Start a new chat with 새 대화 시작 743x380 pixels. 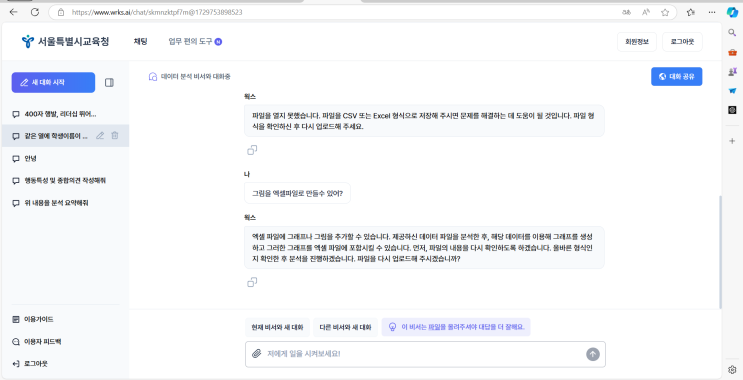[x=53, y=82]
